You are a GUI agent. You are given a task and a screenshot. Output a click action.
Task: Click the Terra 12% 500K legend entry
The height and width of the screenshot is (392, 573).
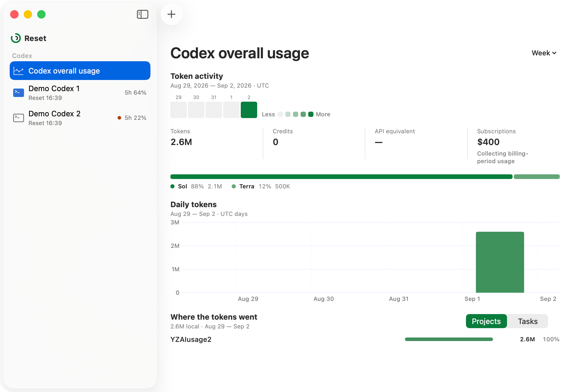[261, 186]
